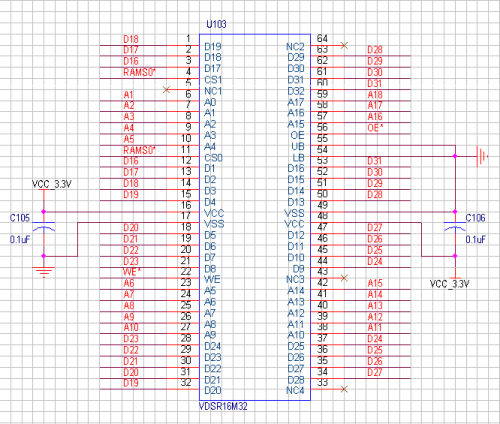The image size is (500, 424).
Task: Select the C106 capacitor symbol
Action: pos(455,226)
